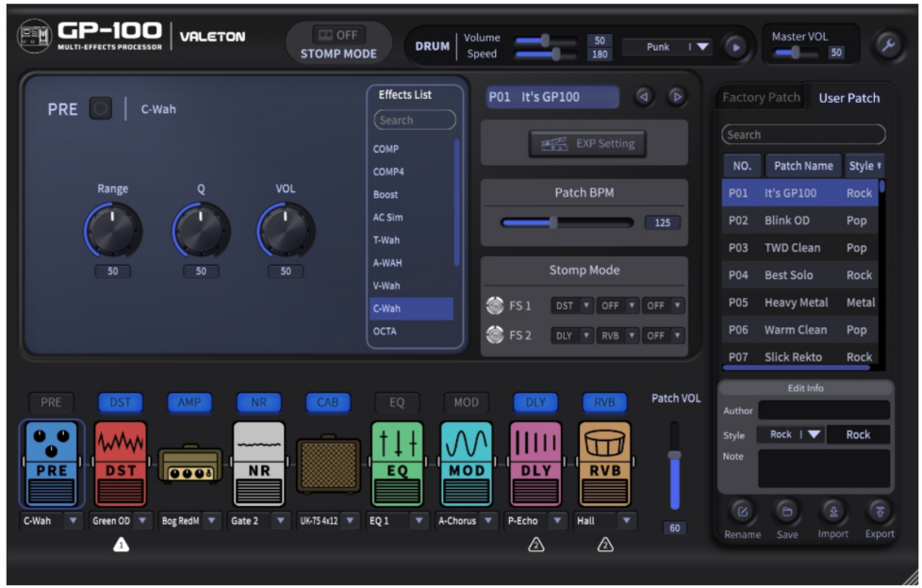The height and width of the screenshot is (588, 922).
Task: Toggle the CAB module label off
Action: [327, 402]
